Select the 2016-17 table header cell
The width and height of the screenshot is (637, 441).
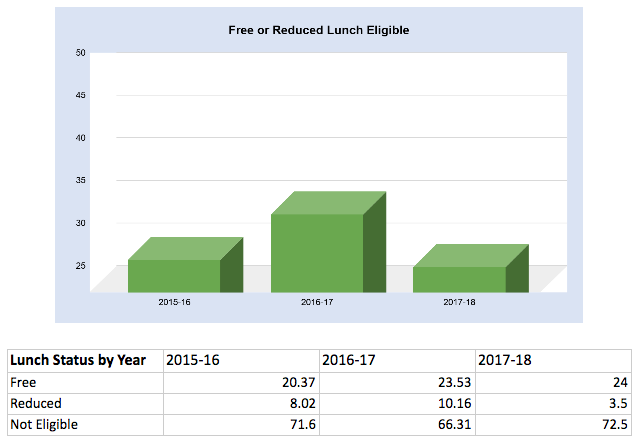click(397, 361)
